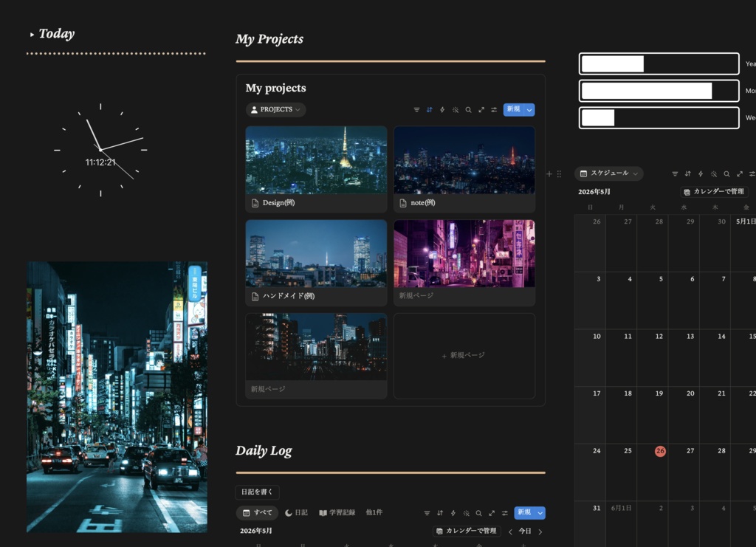
Task: Search within the スケジュール calendar
Action: [x=726, y=174]
